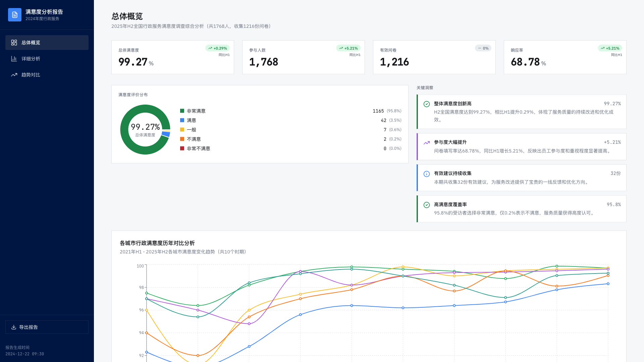This screenshot has width=644, height=362.
Task: Click green check icon beside 高满意度覆盖率
Action: (427, 205)
